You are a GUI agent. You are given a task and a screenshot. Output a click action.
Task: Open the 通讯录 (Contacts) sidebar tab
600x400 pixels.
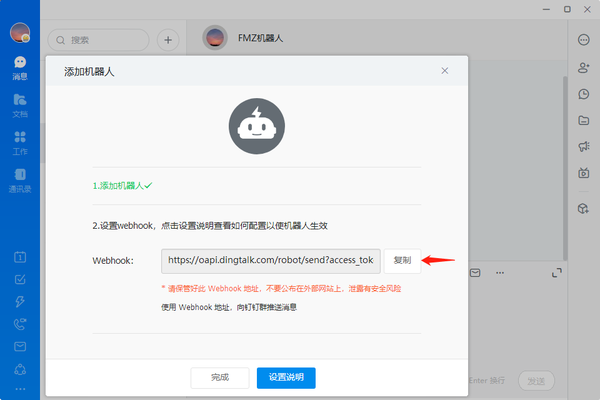point(19,179)
